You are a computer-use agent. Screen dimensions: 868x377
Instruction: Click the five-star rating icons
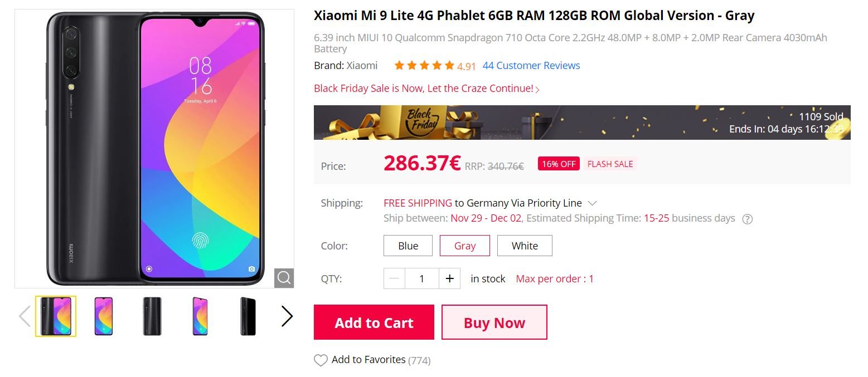424,66
